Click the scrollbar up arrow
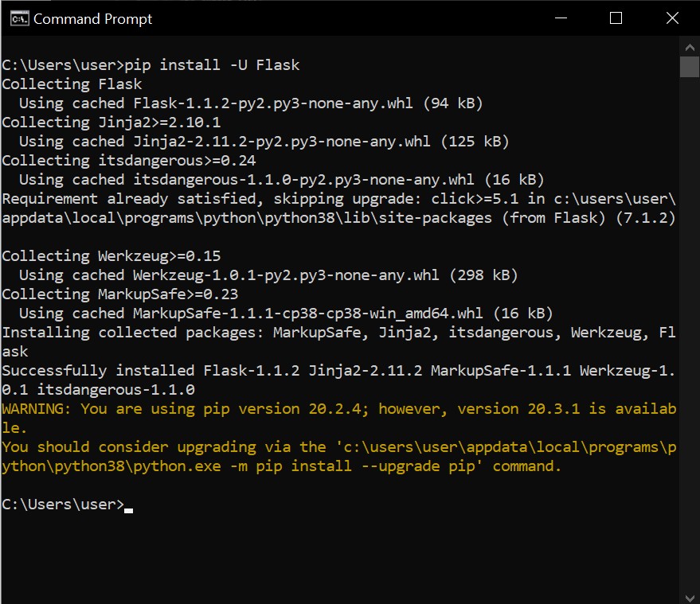Screen dimensions: 700x604 pyautogui.click(x=690, y=47)
